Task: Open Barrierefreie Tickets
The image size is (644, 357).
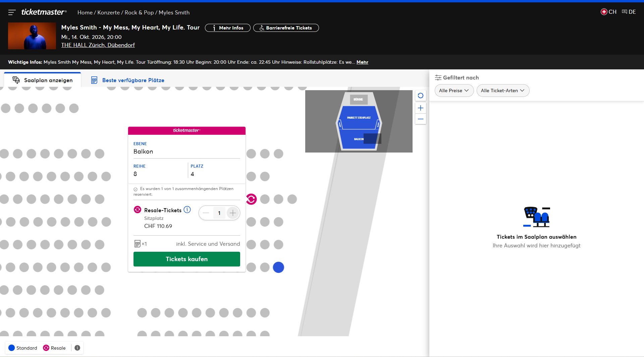Action: [286, 28]
